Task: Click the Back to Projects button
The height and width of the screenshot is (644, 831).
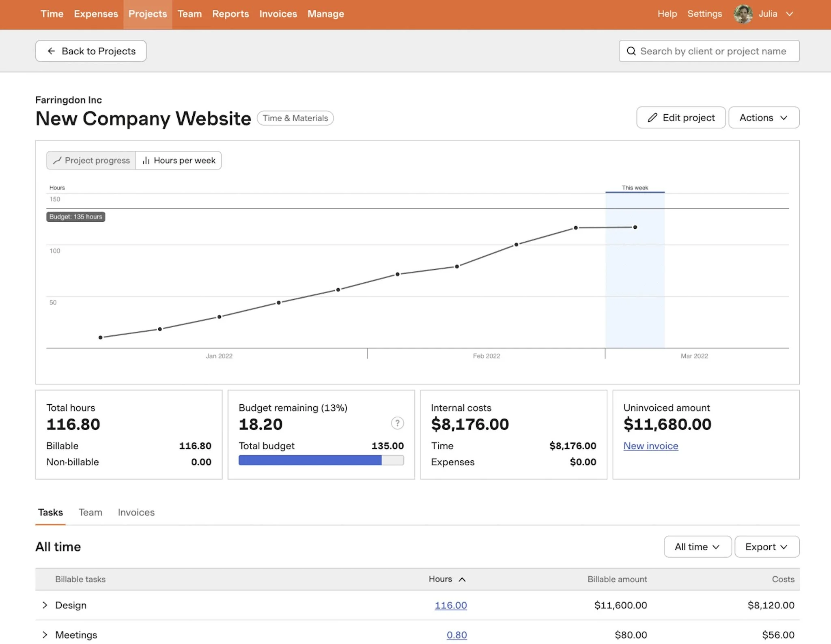Action: pos(90,51)
